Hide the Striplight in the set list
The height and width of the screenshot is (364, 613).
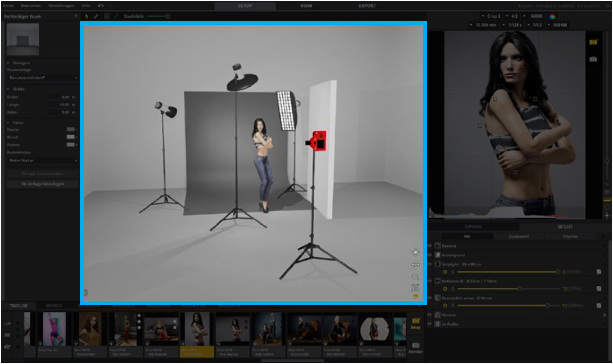click(x=430, y=264)
